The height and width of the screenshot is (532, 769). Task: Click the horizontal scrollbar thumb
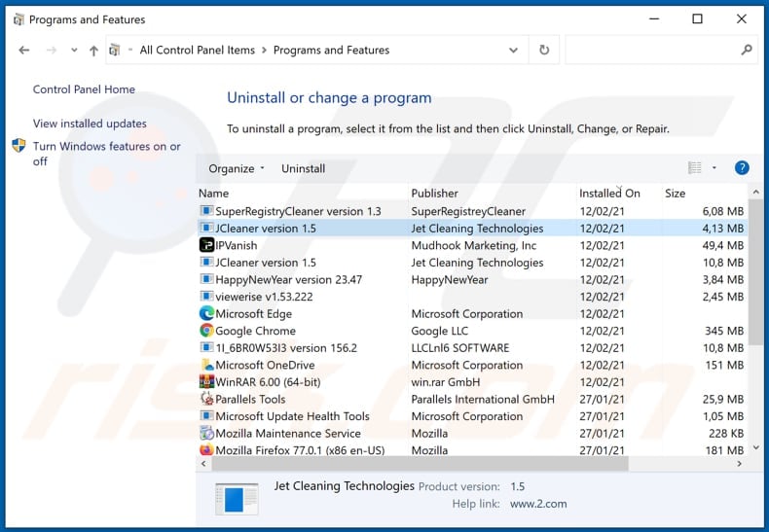[x=420, y=463]
